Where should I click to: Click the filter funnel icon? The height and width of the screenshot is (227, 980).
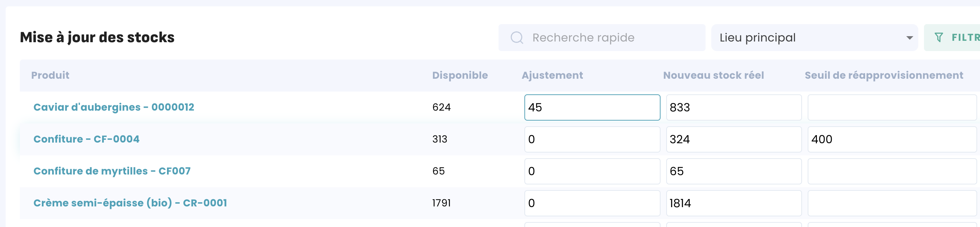click(939, 38)
